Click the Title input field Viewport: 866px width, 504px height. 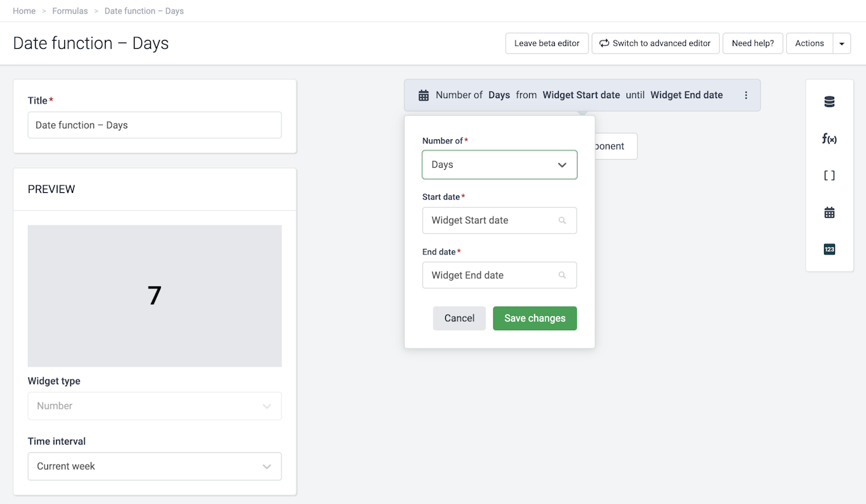tap(154, 125)
